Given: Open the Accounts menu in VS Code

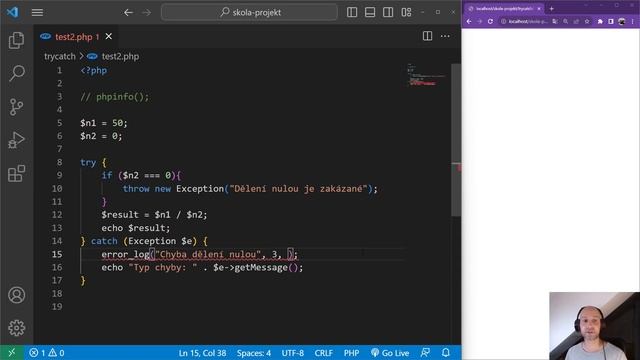Looking at the screenshot, I should coord(16,295).
